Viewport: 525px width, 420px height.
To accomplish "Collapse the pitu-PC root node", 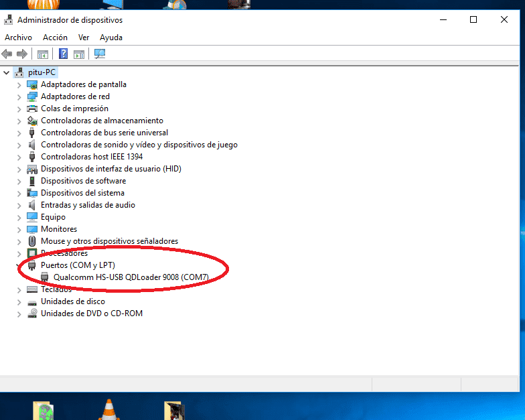I will pyautogui.click(x=7, y=72).
